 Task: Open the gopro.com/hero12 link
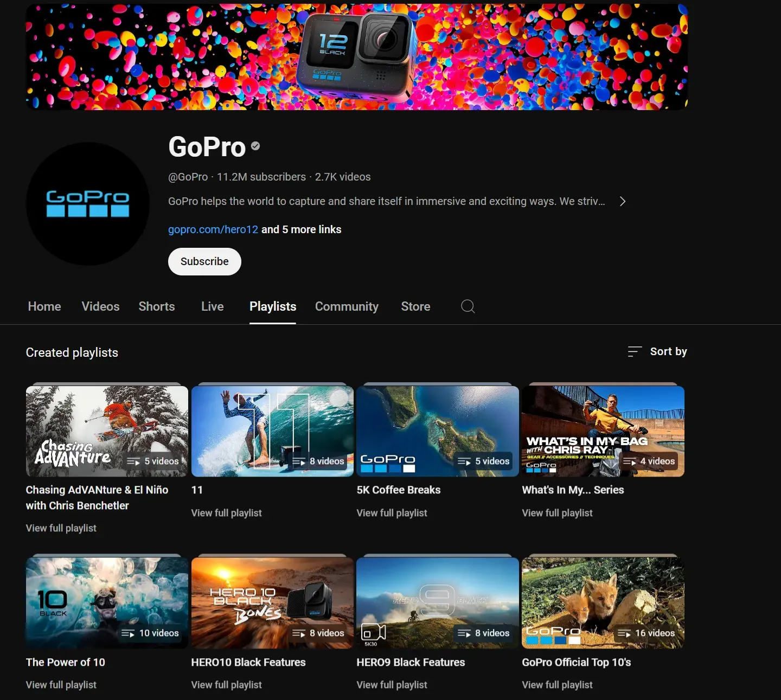[213, 229]
